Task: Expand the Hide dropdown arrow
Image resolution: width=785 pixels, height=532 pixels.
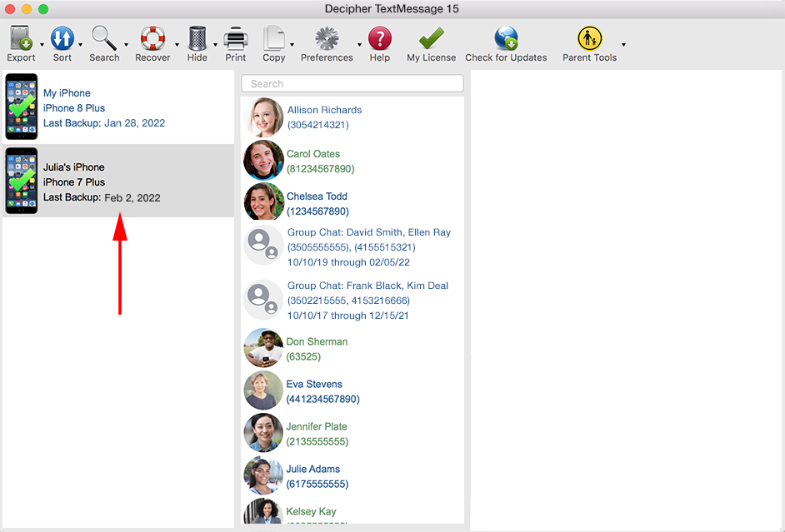Action: coord(215,46)
